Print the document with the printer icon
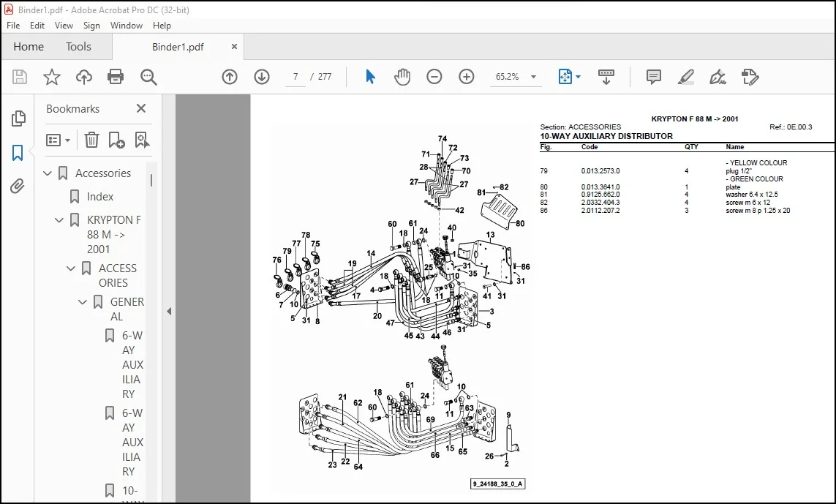The width and height of the screenshot is (836, 504). pyautogui.click(x=116, y=77)
